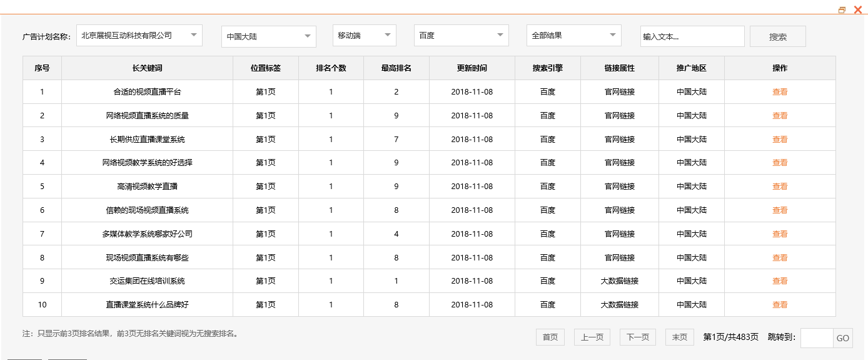Click 查看 for 交运集团在线培训系统
The height and width of the screenshot is (360, 868).
coord(780,281)
